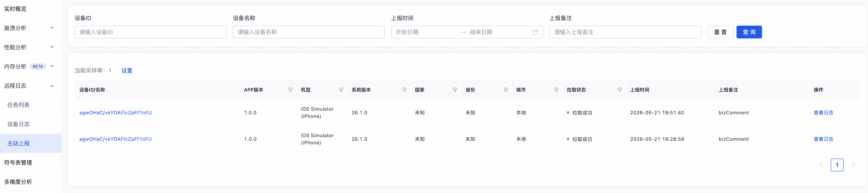Open the 机型 column filter
The height and width of the screenshot is (193, 868).
[341, 90]
